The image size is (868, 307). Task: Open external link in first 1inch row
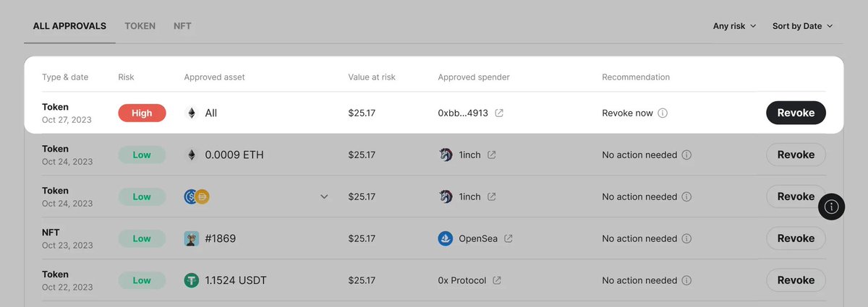coord(492,155)
